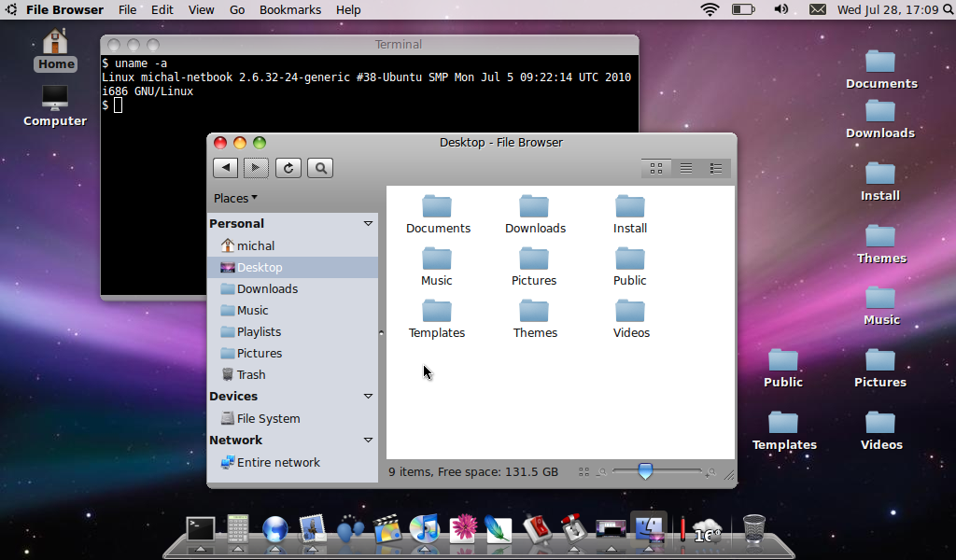
Task: Select the Public folder on the desktop
Action: pos(783,369)
